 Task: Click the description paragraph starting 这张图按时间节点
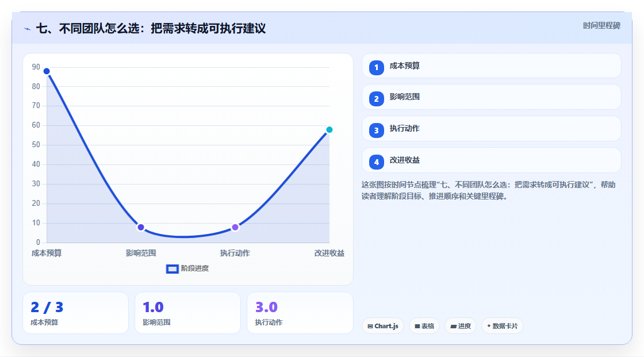click(488, 191)
